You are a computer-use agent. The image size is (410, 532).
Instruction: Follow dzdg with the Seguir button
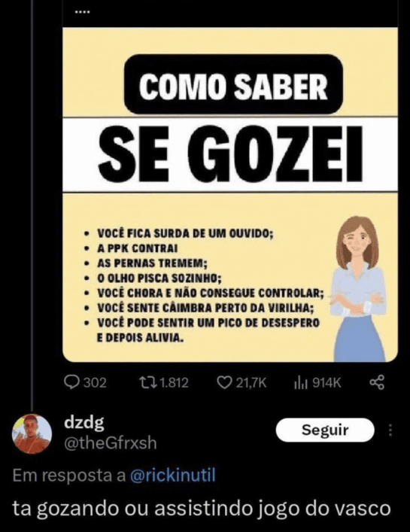(325, 430)
